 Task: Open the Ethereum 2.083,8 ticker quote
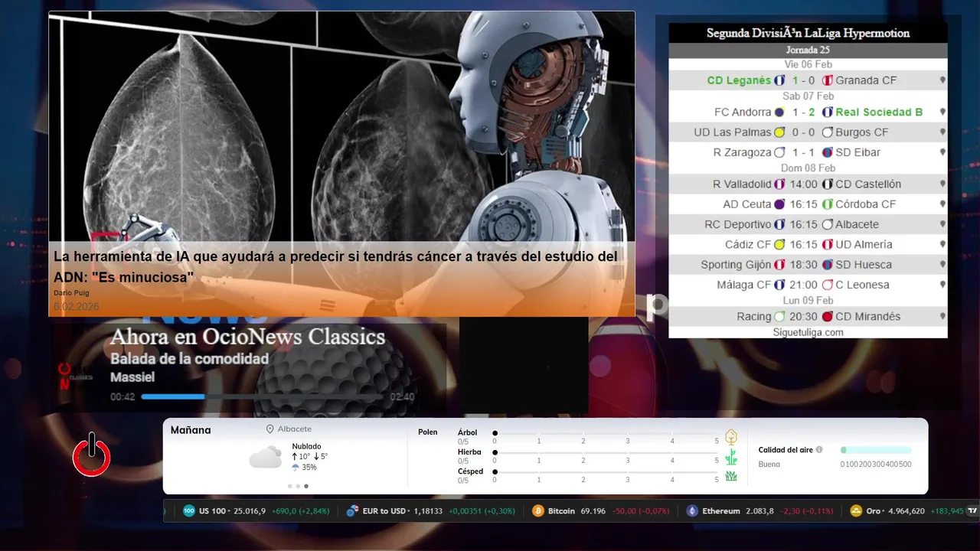pyautogui.click(x=761, y=511)
